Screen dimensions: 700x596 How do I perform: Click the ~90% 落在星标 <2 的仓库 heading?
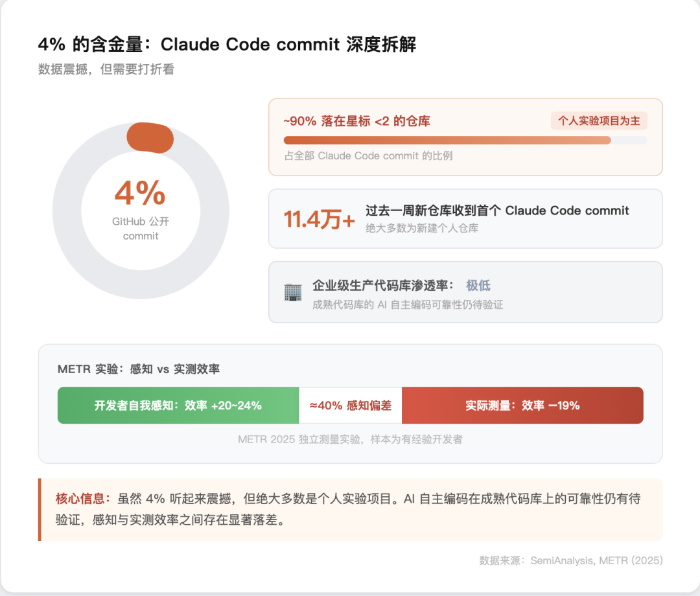(x=357, y=121)
